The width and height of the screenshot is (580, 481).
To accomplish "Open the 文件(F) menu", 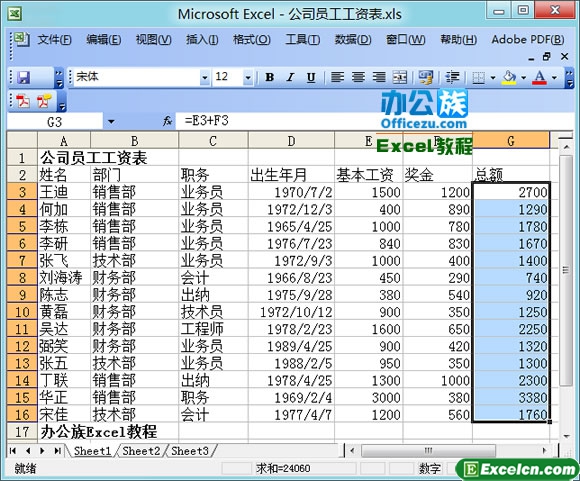I will (x=54, y=39).
